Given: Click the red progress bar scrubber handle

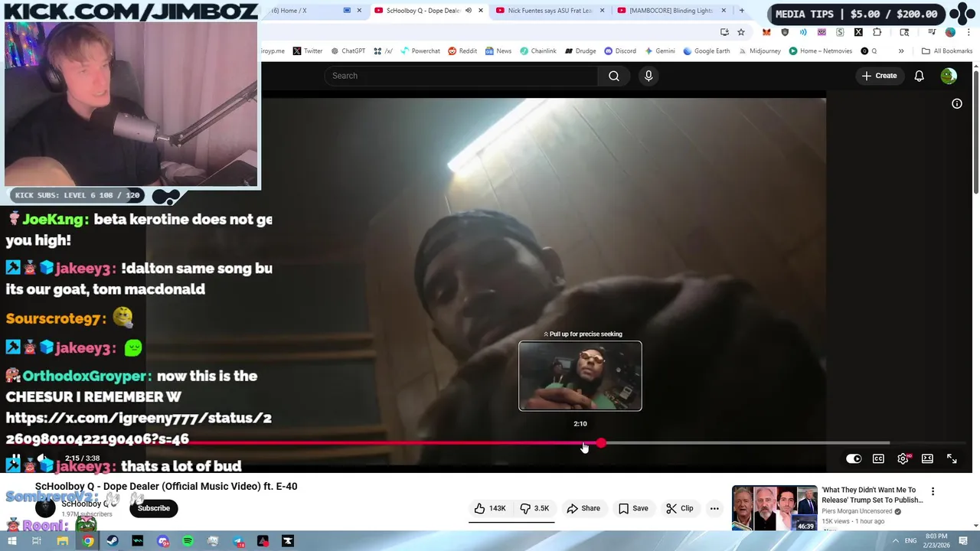Looking at the screenshot, I should coord(602,443).
